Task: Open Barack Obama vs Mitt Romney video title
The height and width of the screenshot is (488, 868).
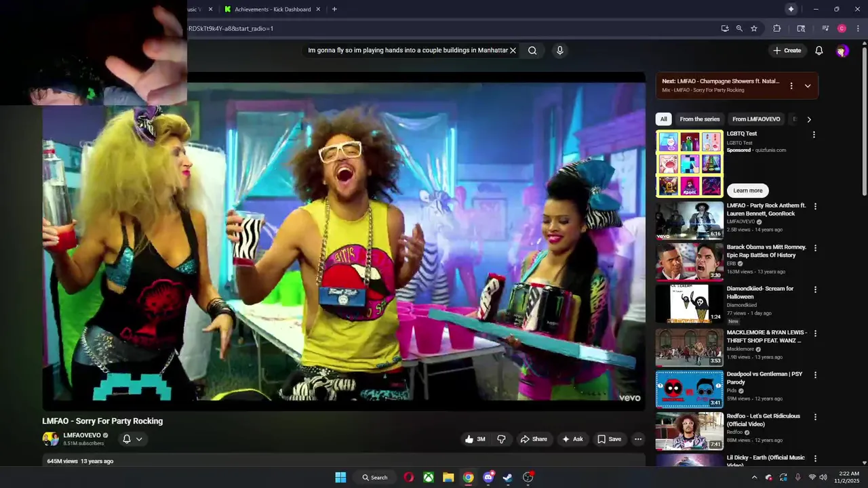Action: click(x=766, y=251)
